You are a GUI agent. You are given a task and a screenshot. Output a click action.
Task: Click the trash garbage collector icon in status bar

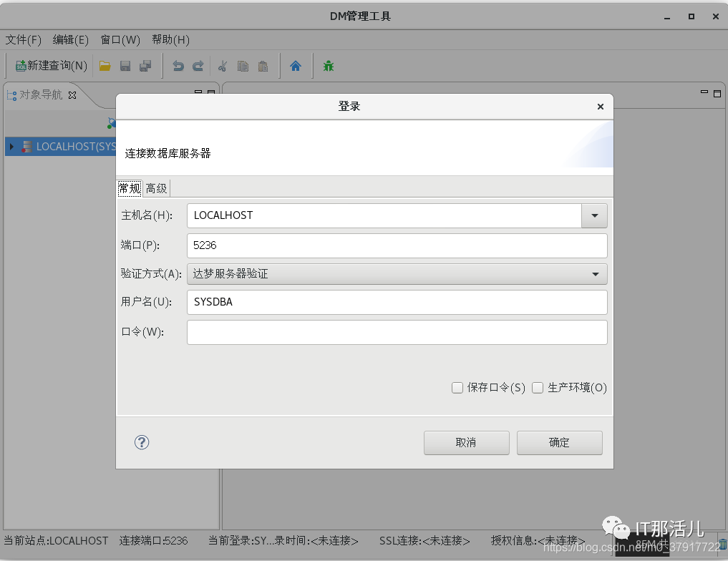723,544
